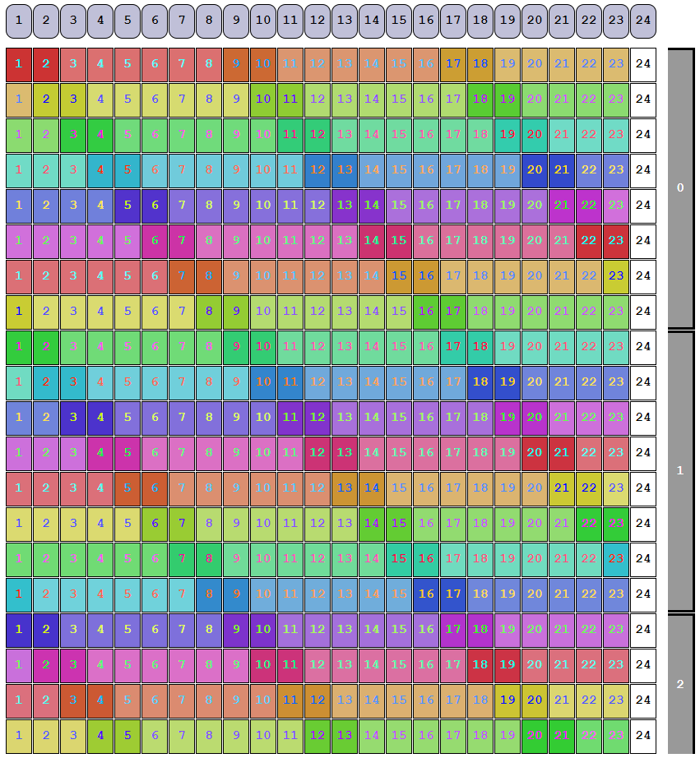Screen dimensions: 700x758
Task: Select cell 1 in the bottom grid row
Action: pyautogui.click(x=19, y=736)
